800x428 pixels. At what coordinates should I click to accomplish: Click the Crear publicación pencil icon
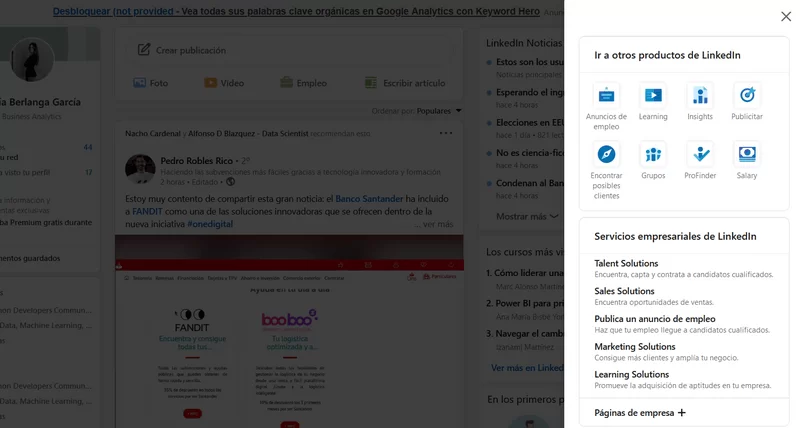coord(144,49)
